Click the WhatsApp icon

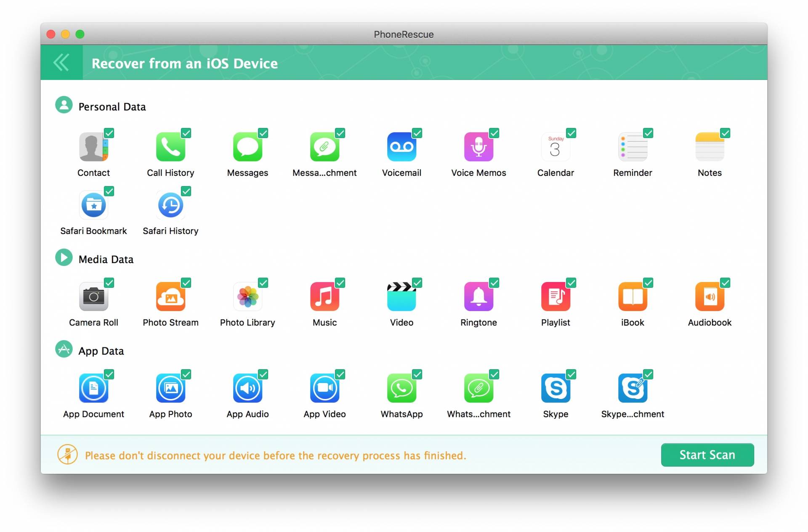pos(401,388)
